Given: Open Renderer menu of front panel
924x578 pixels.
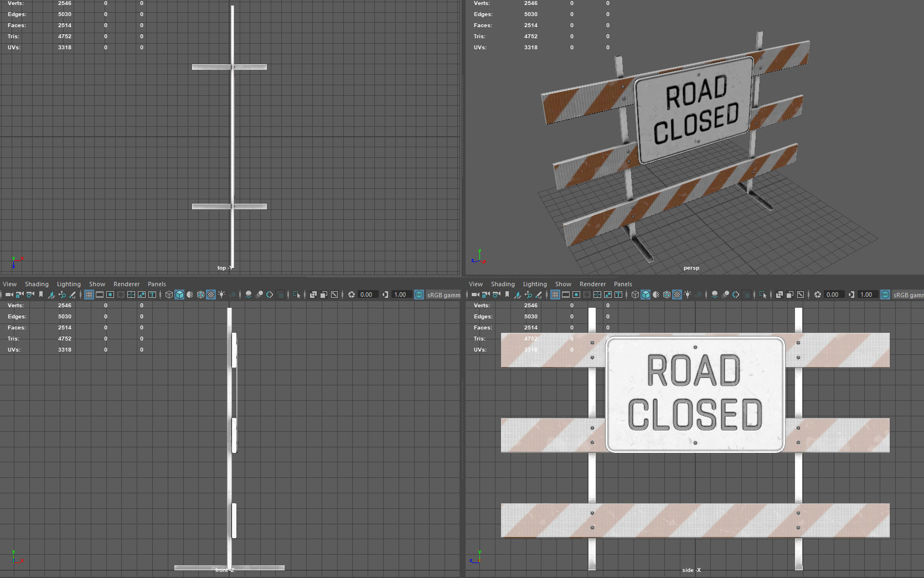Looking at the screenshot, I should (127, 284).
